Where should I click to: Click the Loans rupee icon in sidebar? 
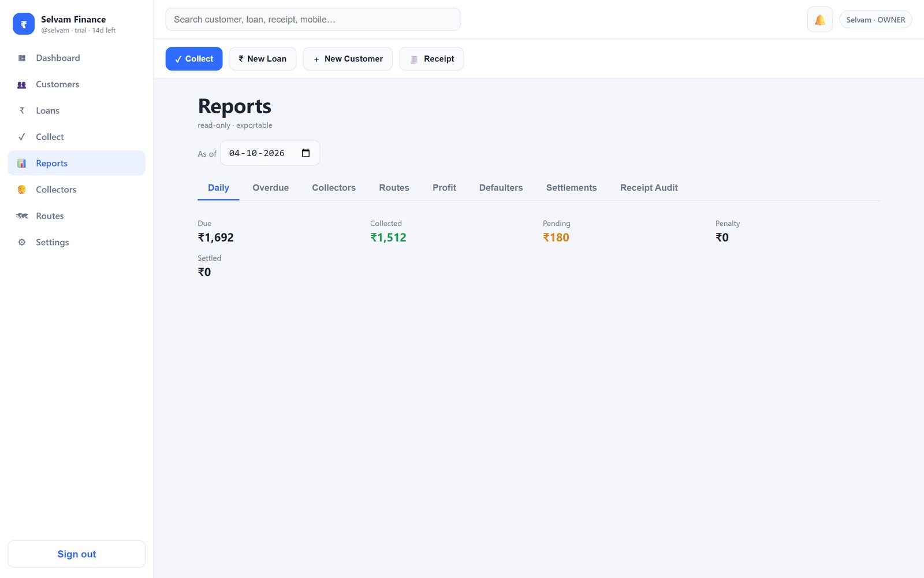(22, 110)
